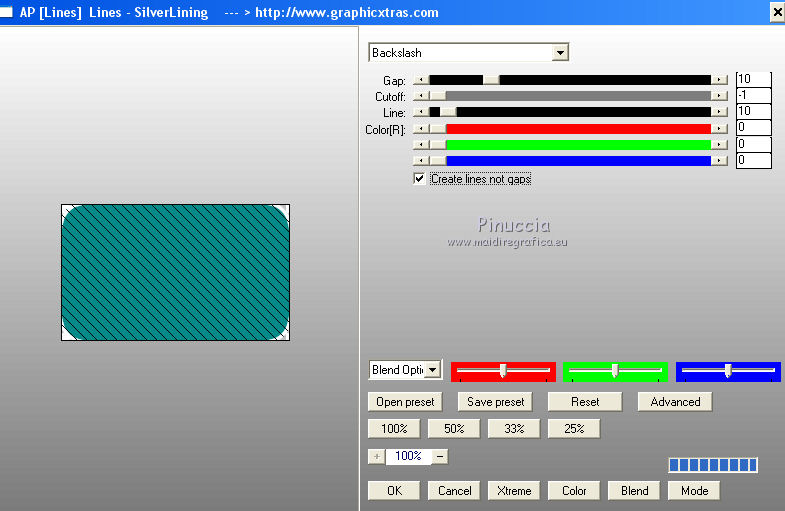Open the Blend Options dropdown

point(433,370)
